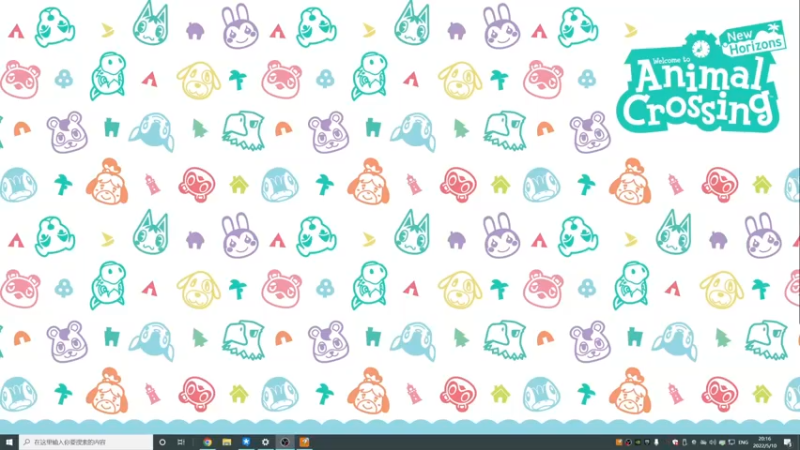Viewport: 800px width, 450px height.
Task: Open the orange app on the taskbar
Action: pyautogui.click(x=304, y=442)
